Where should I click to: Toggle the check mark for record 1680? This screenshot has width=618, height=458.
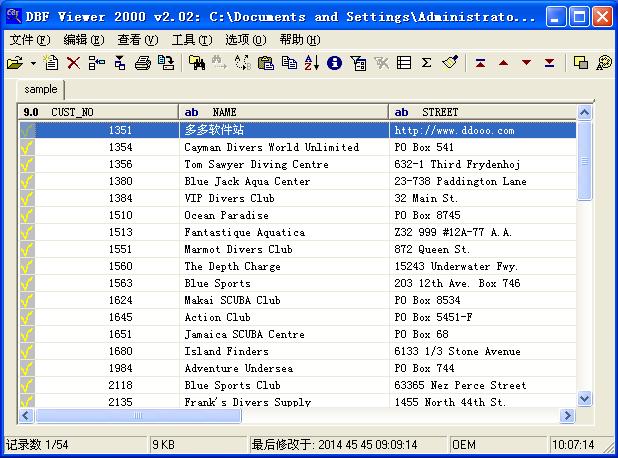coord(27,351)
